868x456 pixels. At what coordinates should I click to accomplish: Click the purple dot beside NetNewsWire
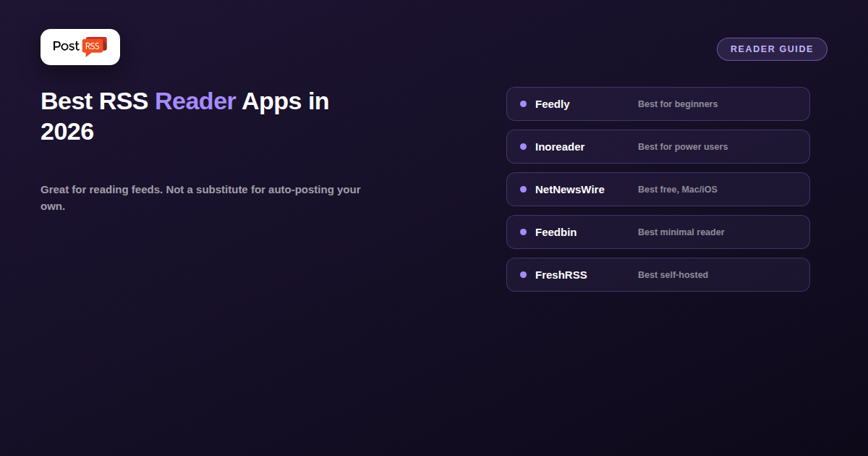523,190
